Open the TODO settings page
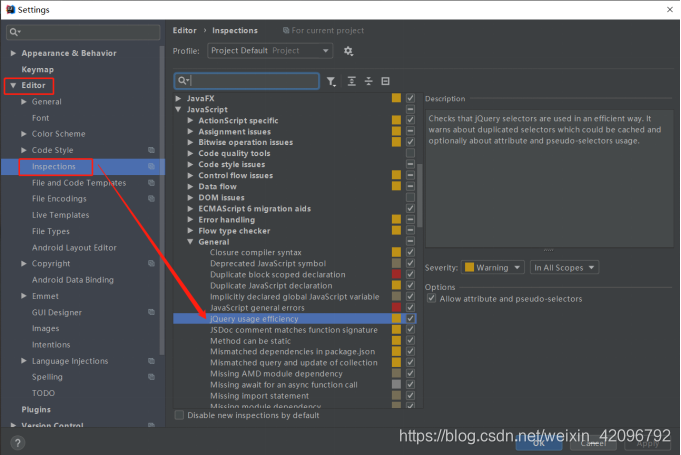The image size is (681, 455). coord(43,393)
